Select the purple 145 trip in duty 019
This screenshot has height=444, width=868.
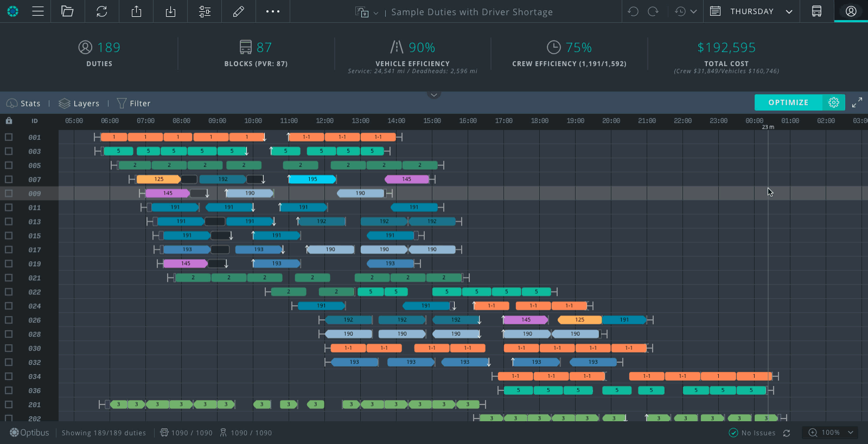(186, 264)
